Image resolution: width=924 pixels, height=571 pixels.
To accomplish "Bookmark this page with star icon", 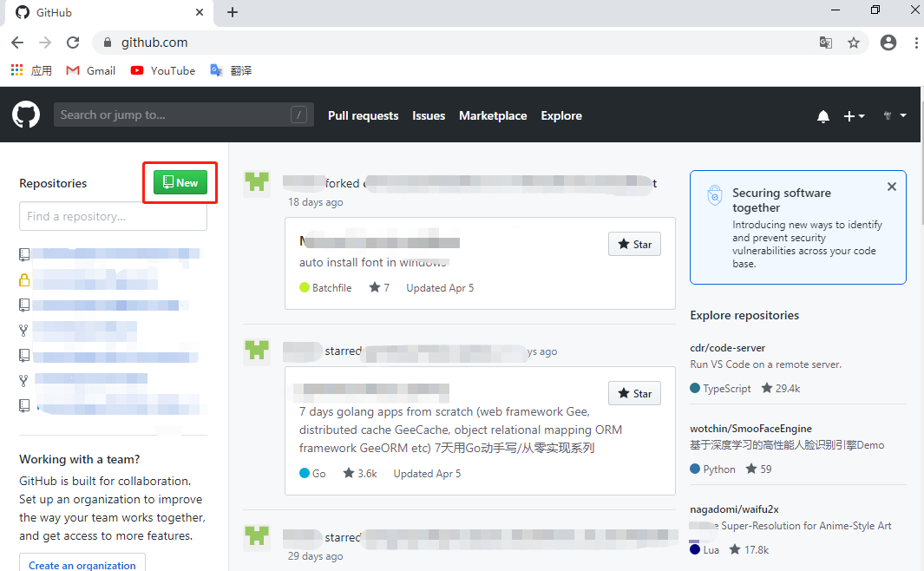I will click(853, 43).
